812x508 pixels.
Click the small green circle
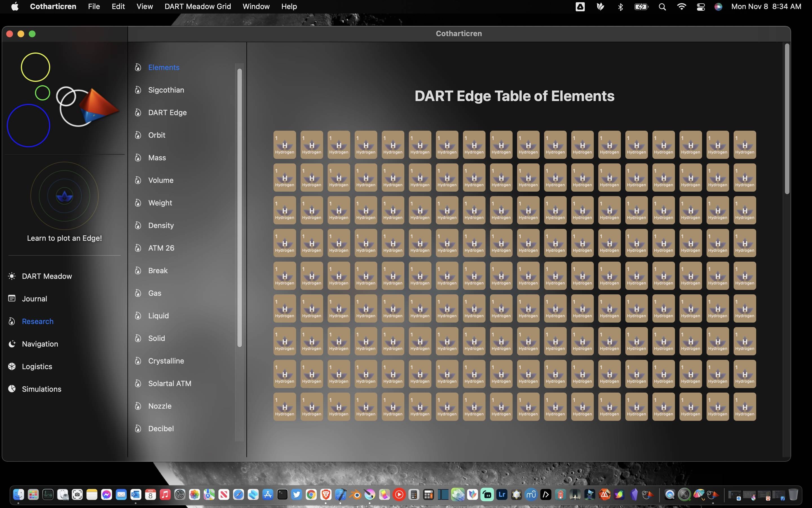coord(43,93)
